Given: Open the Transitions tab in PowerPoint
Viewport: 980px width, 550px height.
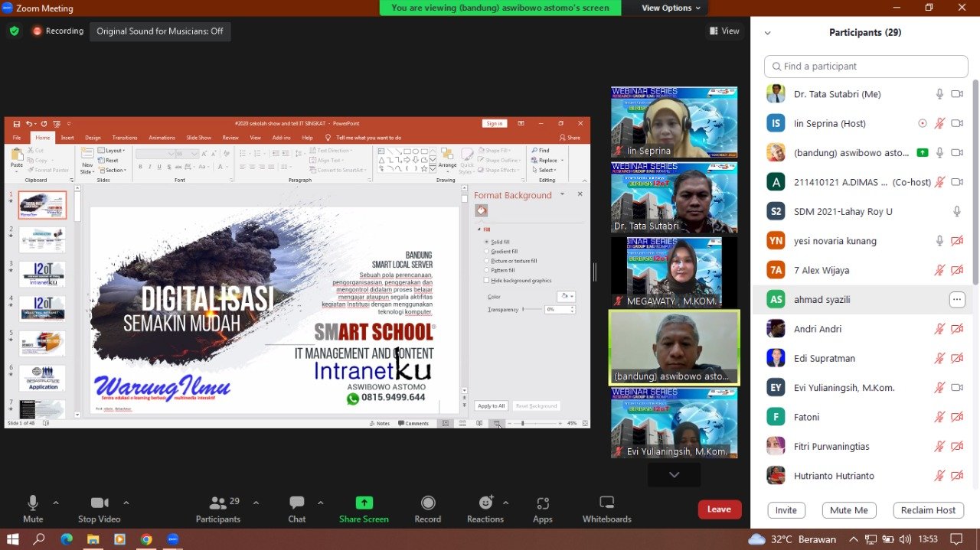Looking at the screenshot, I should pos(125,138).
